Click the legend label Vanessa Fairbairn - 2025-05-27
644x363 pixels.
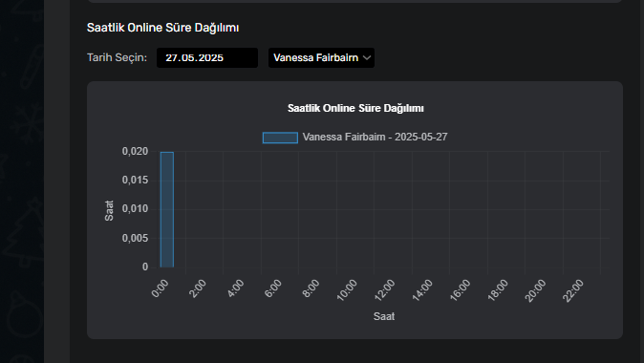(375, 138)
